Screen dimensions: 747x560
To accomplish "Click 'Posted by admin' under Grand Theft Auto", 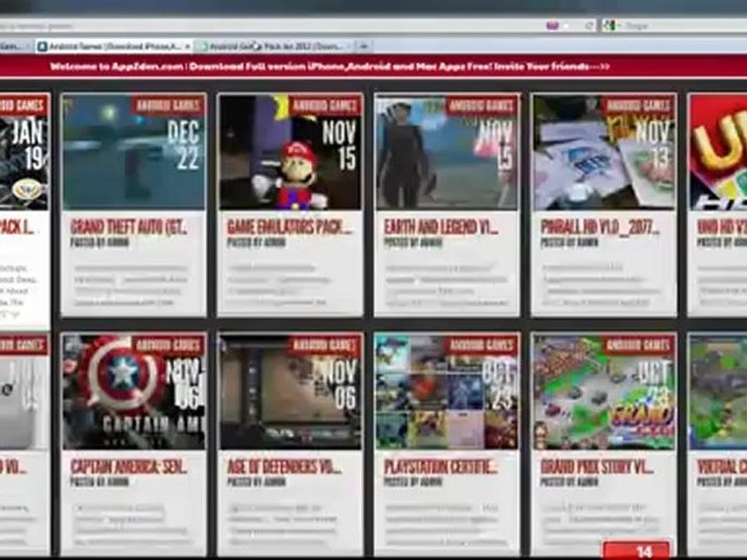I will [100, 243].
